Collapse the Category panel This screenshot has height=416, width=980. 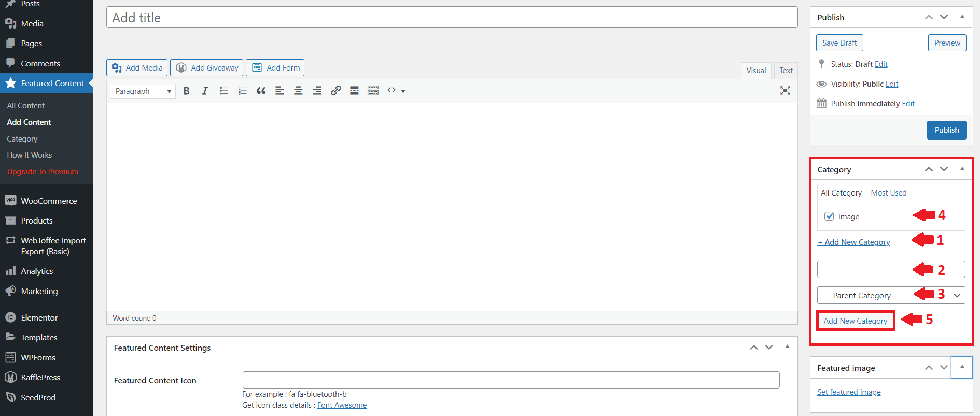pos(962,169)
